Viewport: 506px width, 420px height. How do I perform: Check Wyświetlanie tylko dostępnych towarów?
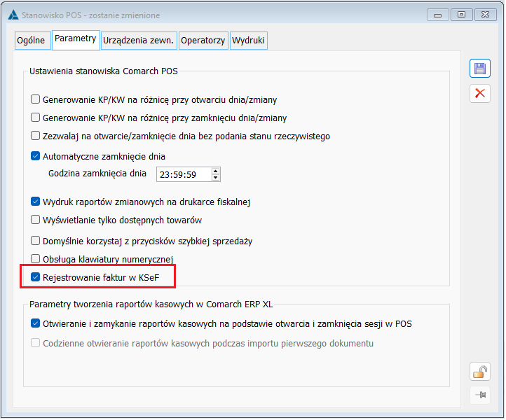click(35, 220)
